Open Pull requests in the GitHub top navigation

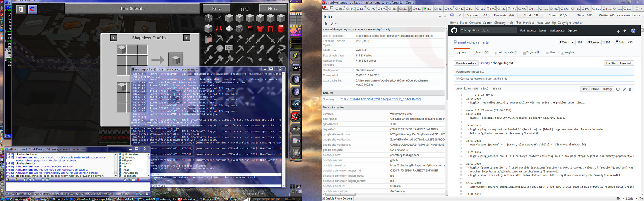tap(528, 30)
